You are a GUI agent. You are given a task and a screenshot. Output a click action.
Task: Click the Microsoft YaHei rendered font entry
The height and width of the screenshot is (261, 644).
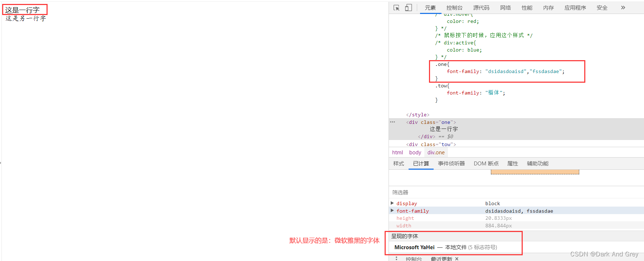click(414, 247)
